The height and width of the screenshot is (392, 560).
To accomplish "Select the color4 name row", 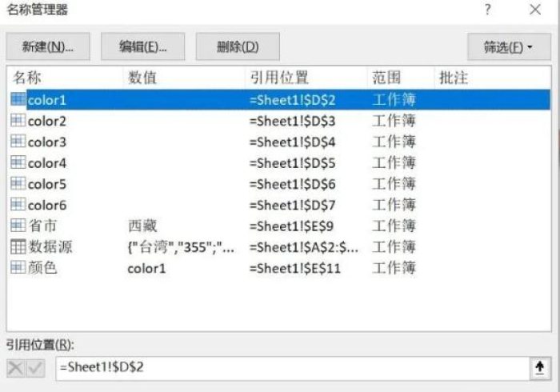I will click(x=278, y=162).
